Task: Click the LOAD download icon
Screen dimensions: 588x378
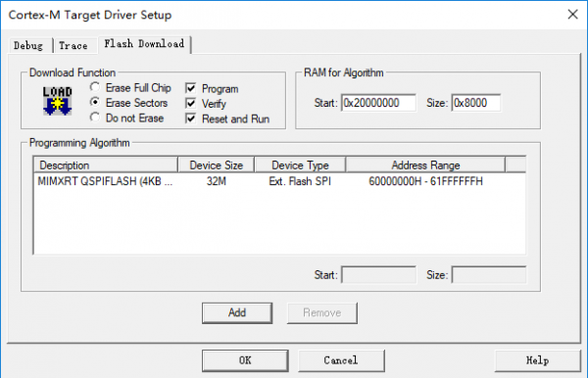Action: coord(57,101)
